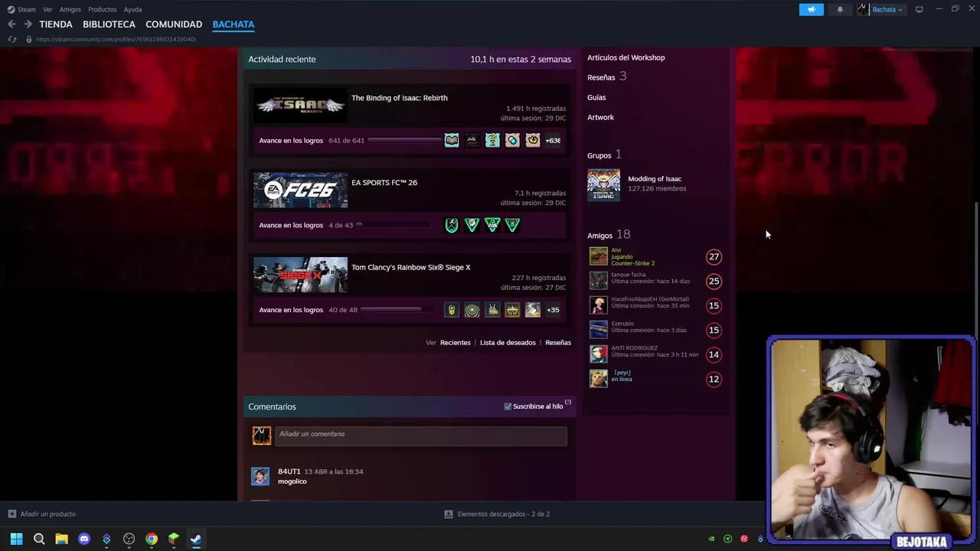This screenshot has height=551, width=980.
Task: Open friend HaceFrioAbajoEH (GioMortal)
Action: pos(656,305)
